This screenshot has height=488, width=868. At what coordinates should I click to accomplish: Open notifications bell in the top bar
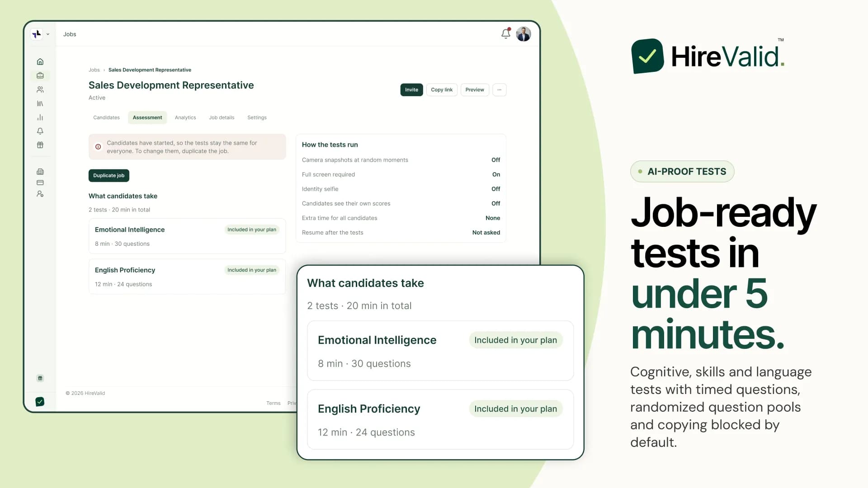click(506, 34)
